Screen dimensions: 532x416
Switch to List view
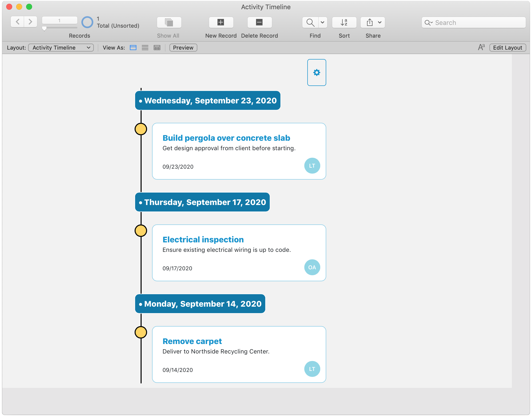(145, 48)
